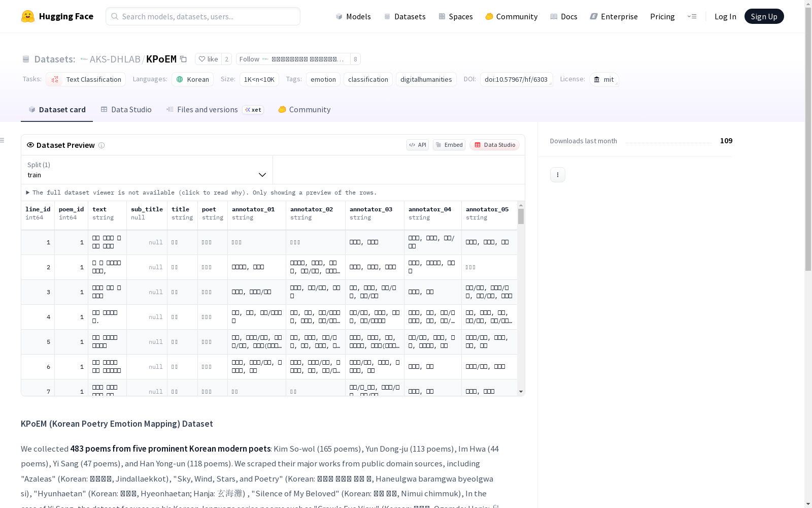The width and height of the screenshot is (812, 508).
Task: Click the like heart button
Action: click(x=208, y=59)
